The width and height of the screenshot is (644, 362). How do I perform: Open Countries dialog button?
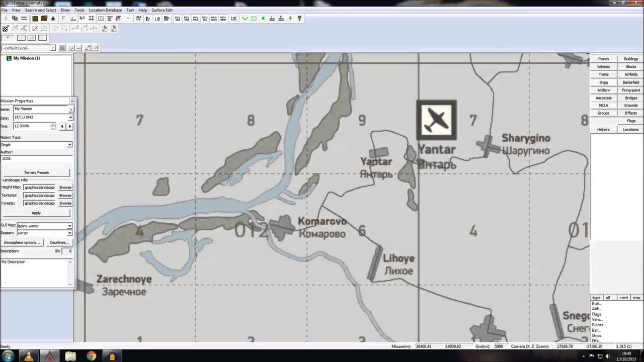59,242
